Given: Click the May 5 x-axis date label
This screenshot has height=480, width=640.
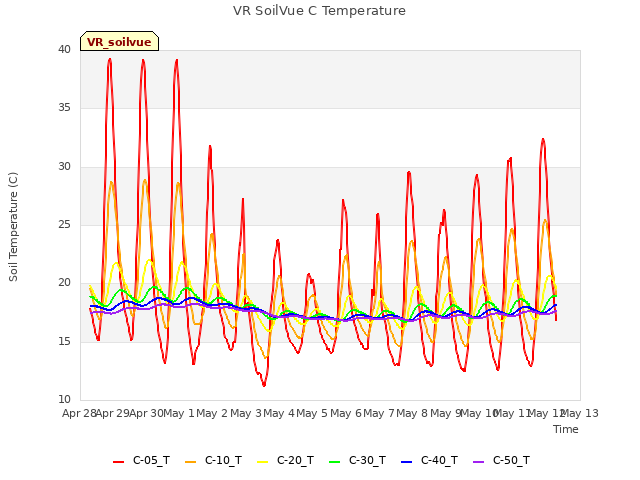Looking at the screenshot, I should tap(312, 413).
